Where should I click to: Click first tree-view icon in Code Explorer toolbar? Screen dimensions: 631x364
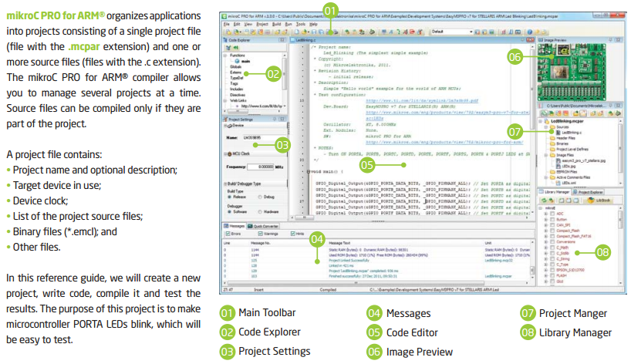pos(228,48)
